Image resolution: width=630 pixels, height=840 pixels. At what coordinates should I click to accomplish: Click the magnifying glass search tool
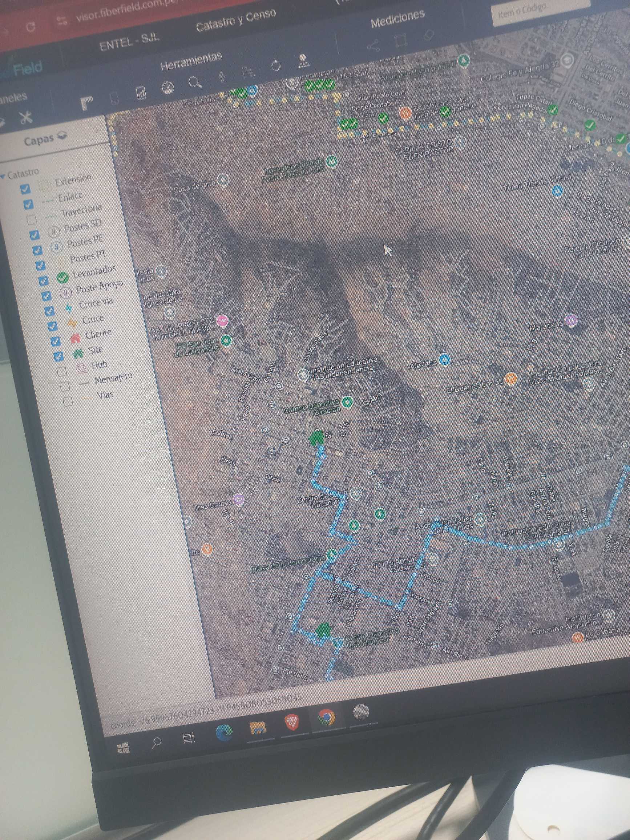pyautogui.click(x=195, y=82)
